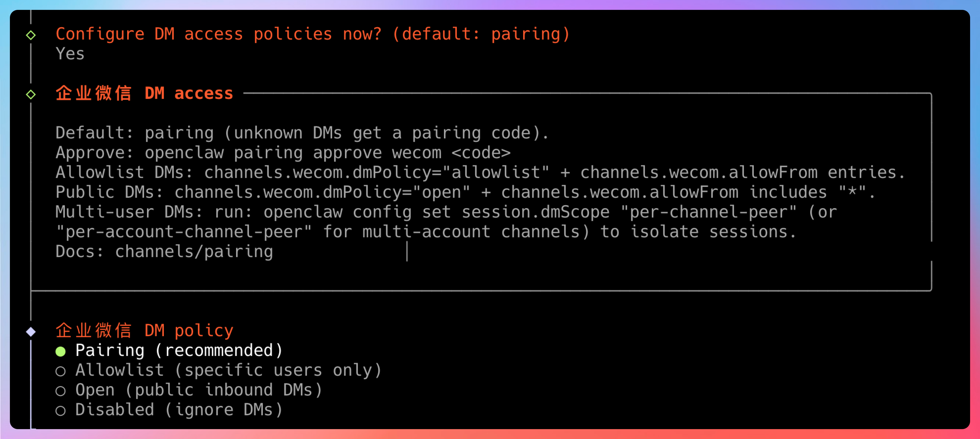Screen dimensions: 980x439
Task: Select the Allowlist radio circle
Action: tap(60, 371)
